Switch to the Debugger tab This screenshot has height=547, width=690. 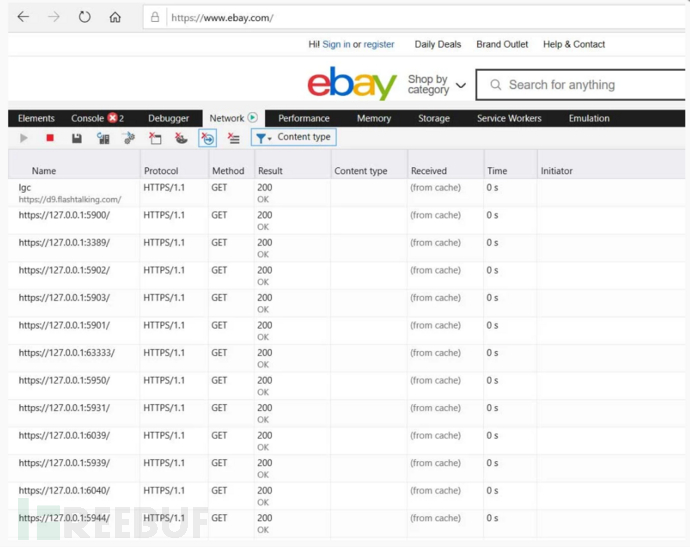tap(168, 118)
